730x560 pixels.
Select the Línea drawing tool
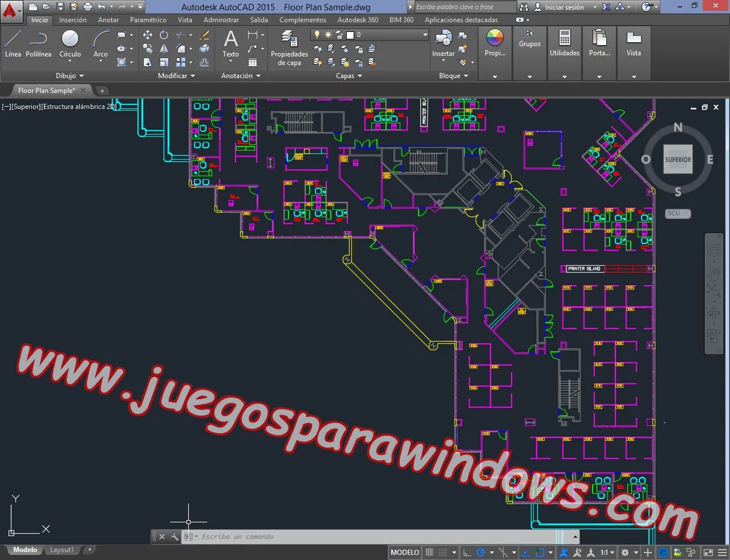[x=13, y=44]
